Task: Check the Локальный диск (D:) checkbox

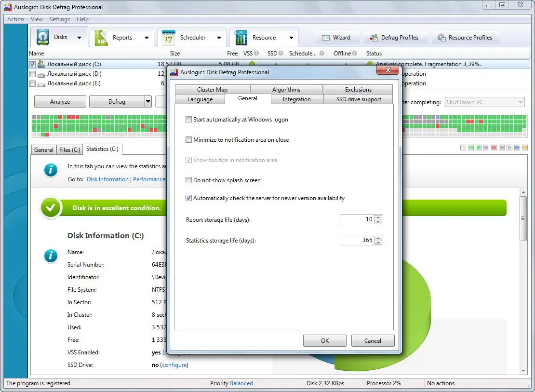Action: (x=32, y=74)
